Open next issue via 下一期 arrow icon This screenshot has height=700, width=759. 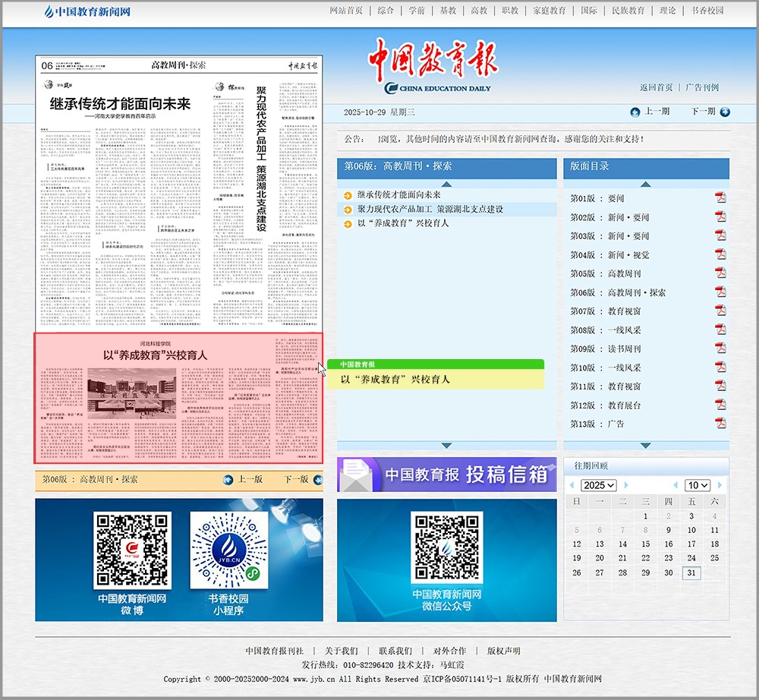click(x=726, y=112)
